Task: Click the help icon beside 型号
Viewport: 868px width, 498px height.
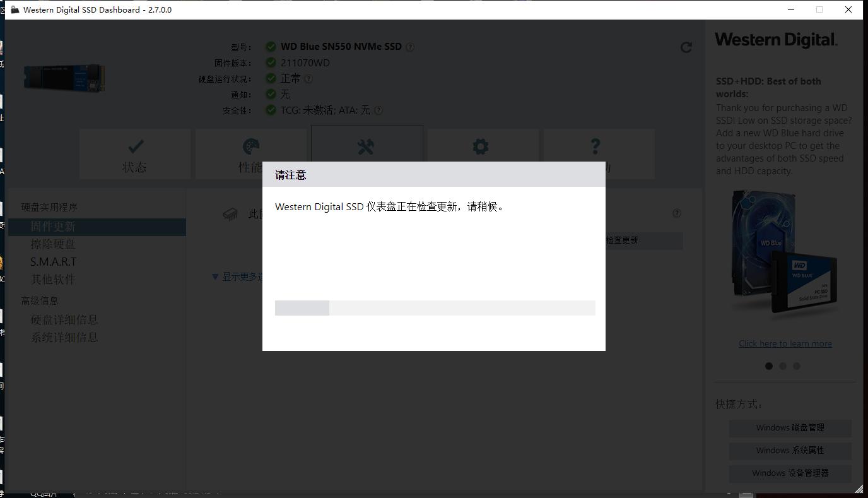Action: (410, 46)
